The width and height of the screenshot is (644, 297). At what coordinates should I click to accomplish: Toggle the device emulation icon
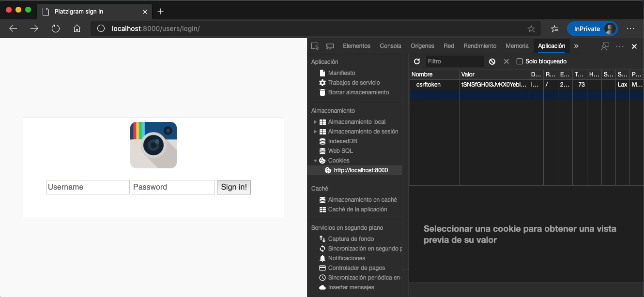click(330, 46)
